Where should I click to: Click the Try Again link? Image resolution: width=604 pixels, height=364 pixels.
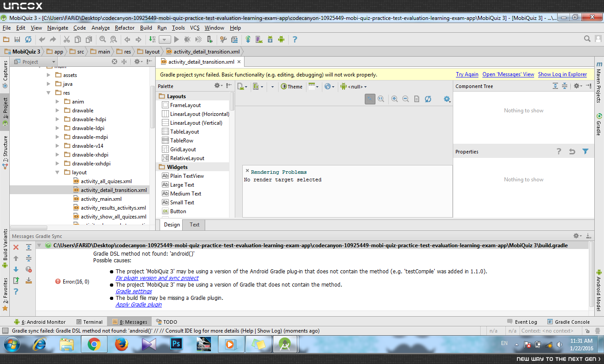[x=467, y=74]
